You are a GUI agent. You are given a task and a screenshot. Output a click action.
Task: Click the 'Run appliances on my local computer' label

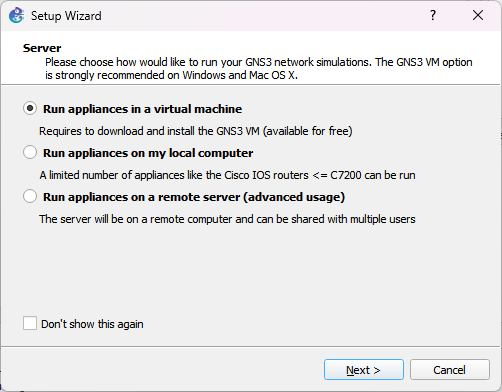148,153
